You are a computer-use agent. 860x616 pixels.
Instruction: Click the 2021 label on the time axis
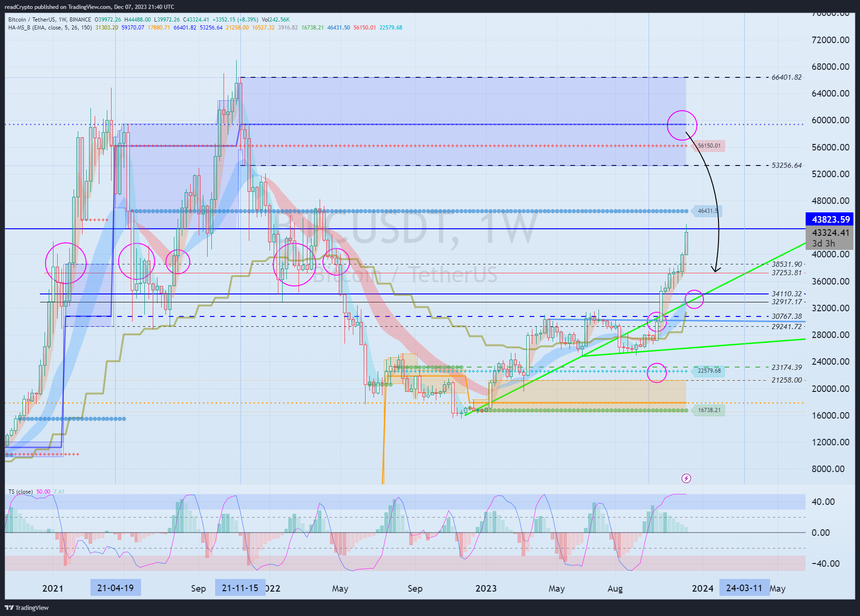pyautogui.click(x=52, y=588)
